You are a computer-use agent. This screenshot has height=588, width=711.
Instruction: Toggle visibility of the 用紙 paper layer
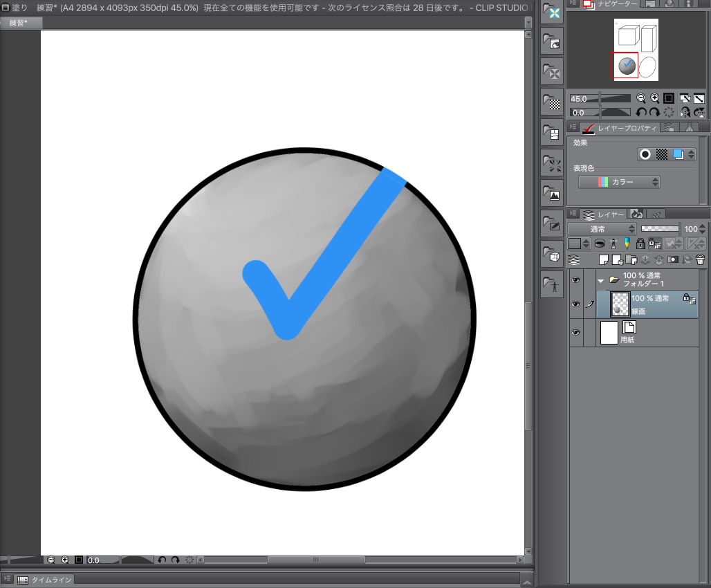coord(575,333)
